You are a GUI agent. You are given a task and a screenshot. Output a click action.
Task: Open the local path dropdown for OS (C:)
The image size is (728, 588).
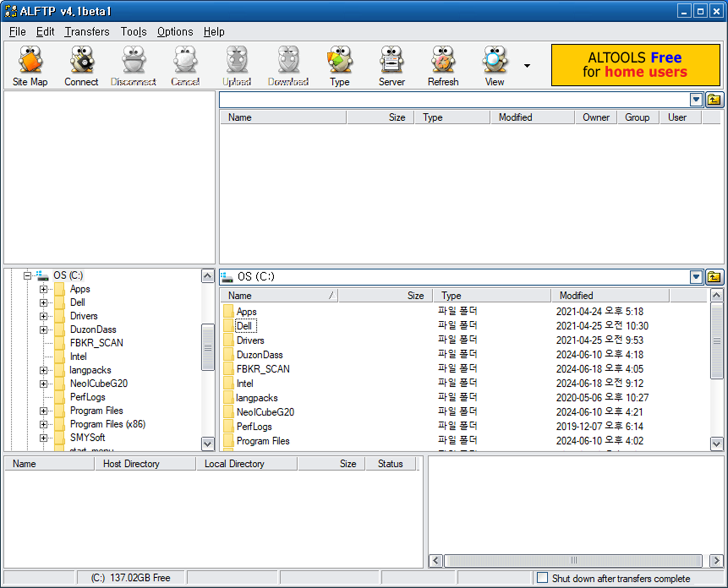coord(696,276)
